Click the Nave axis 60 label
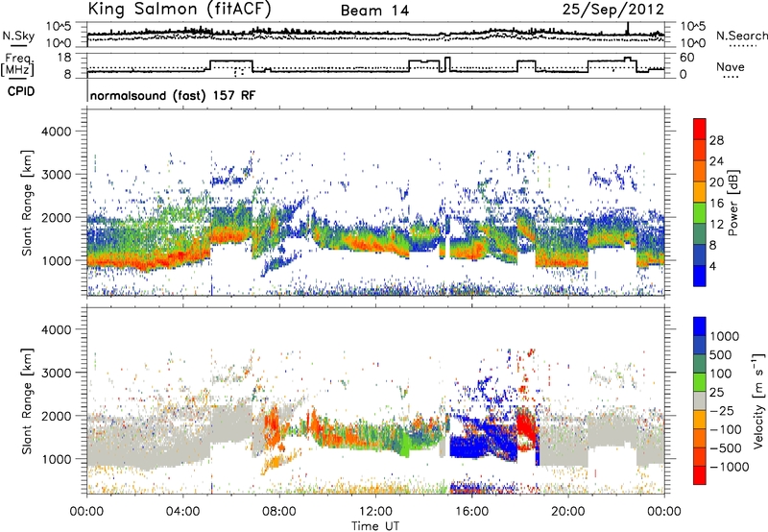Image resolution: width=768 pixels, height=532 pixels. pyautogui.click(x=687, y=58)
